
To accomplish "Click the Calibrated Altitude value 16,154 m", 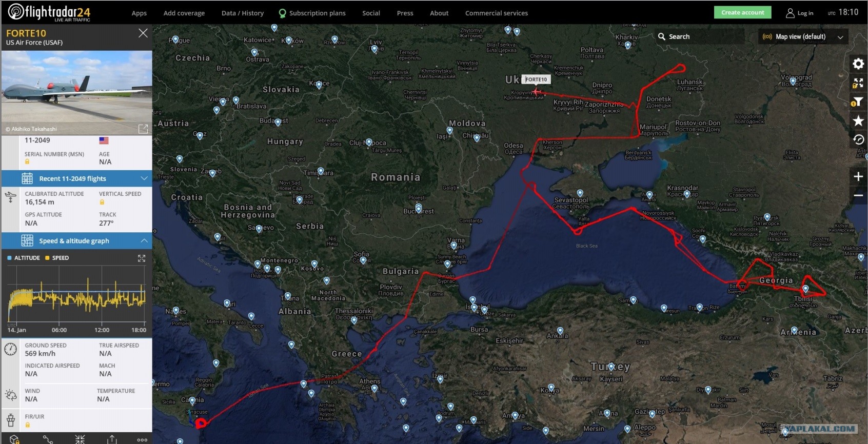I will pos(40,202).
